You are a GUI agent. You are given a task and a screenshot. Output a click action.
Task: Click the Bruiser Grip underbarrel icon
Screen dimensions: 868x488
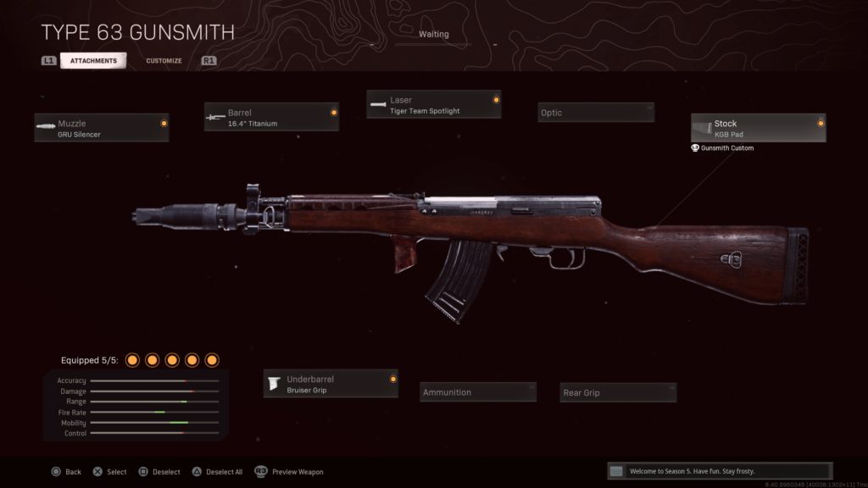274,384
